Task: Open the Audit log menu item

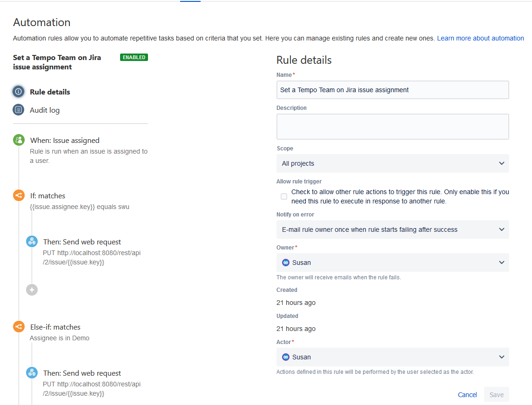Action: point(45,110)
